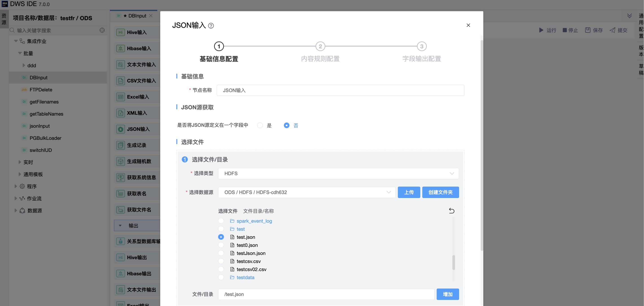The height and width of the screenshot is (306, 644).
Task: Click the 生成随机数 cube icon
Action: (120, 161)
